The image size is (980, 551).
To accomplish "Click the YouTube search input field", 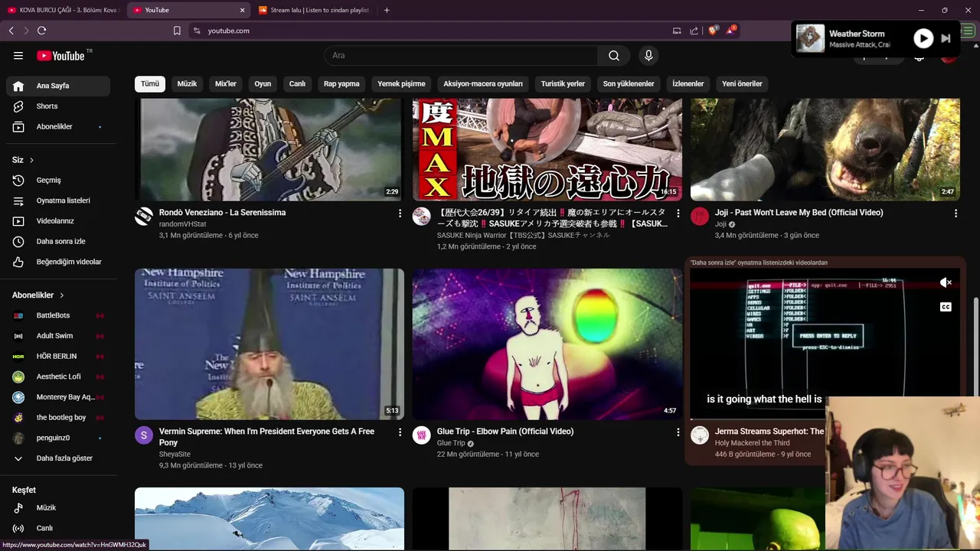I will pyautogui.click(x=462, y=55).
